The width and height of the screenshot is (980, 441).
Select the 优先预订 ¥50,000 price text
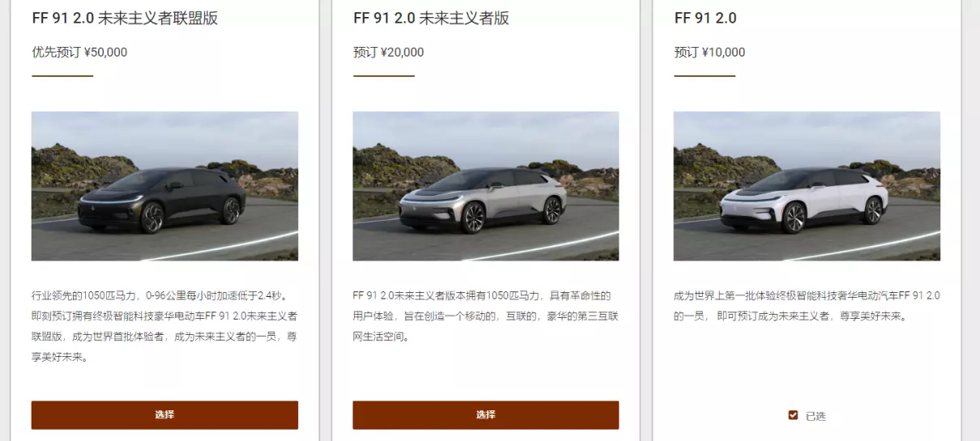[x=79, y=53]
